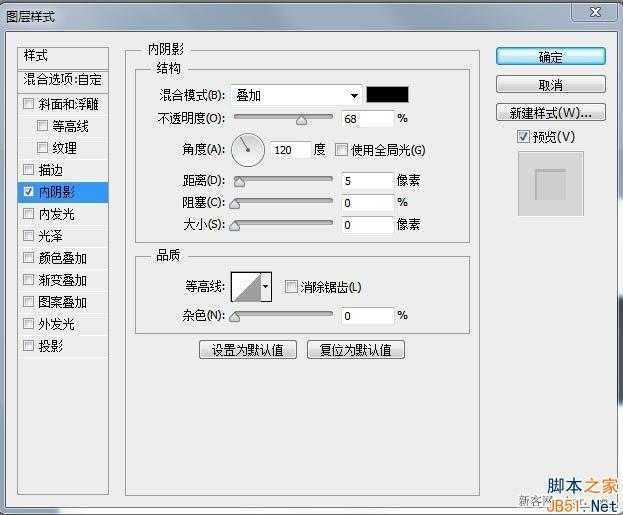
Task: Select the 内发光 style row label
Action: [x=56, y=214]
